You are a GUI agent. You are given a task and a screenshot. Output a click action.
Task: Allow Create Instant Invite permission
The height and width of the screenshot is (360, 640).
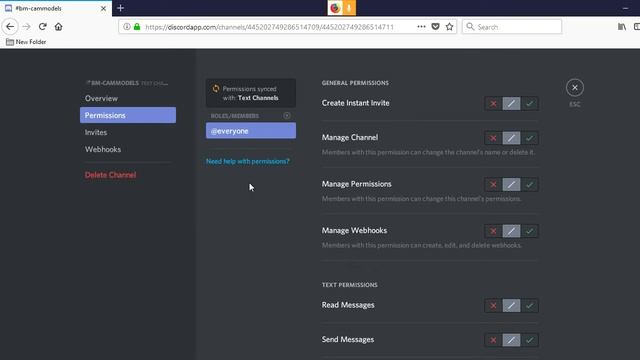click(529, 104)
